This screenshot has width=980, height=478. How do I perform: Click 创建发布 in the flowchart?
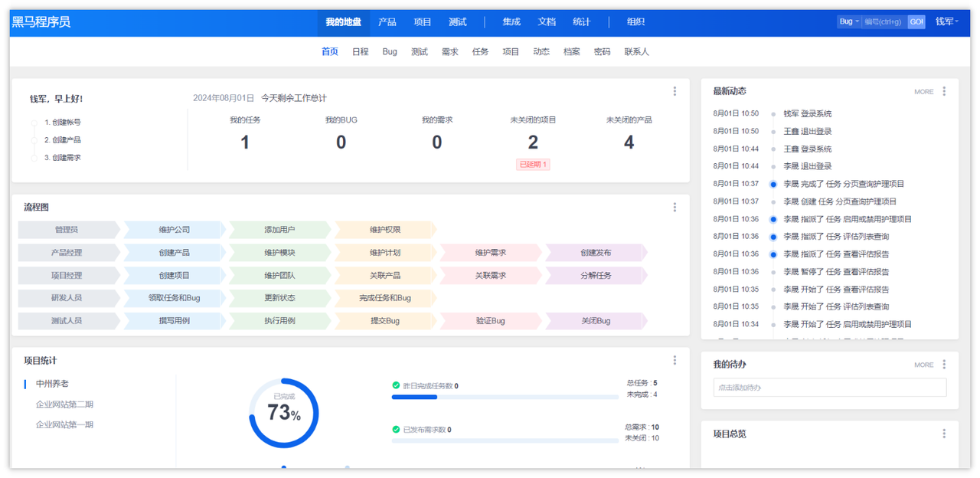596,253
